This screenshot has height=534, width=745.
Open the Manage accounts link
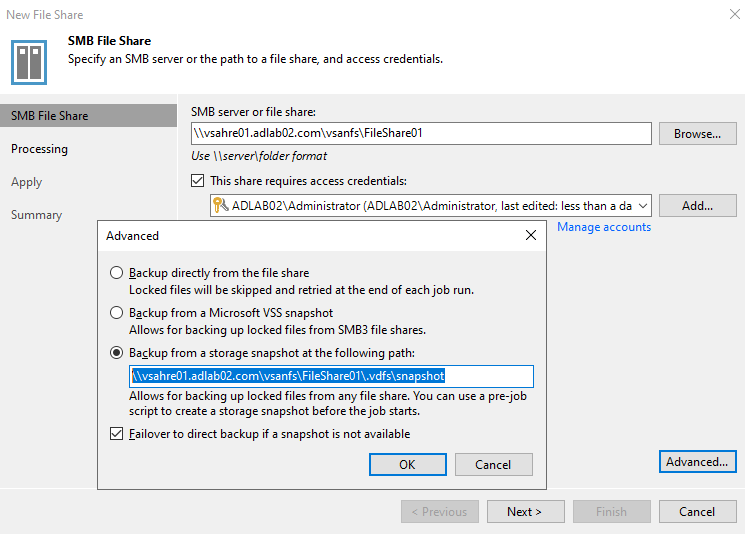click(x=604, y=227)
